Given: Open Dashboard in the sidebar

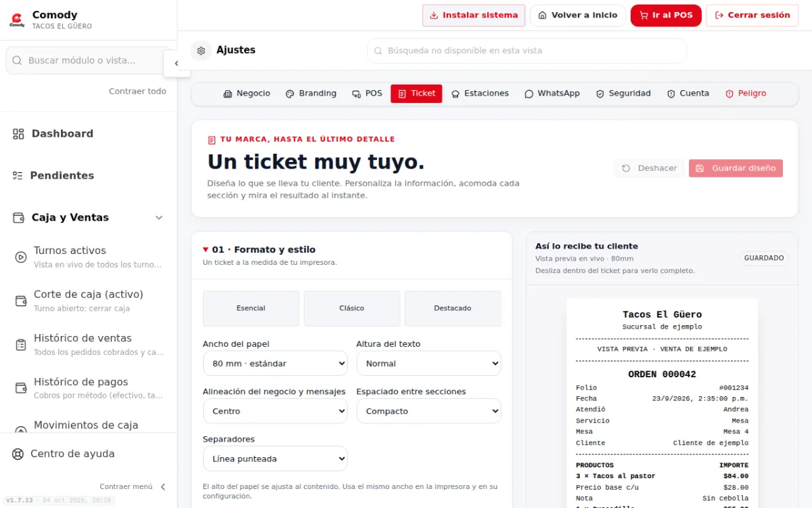Looking at the screenshot, I should click(x=89, y=134).
